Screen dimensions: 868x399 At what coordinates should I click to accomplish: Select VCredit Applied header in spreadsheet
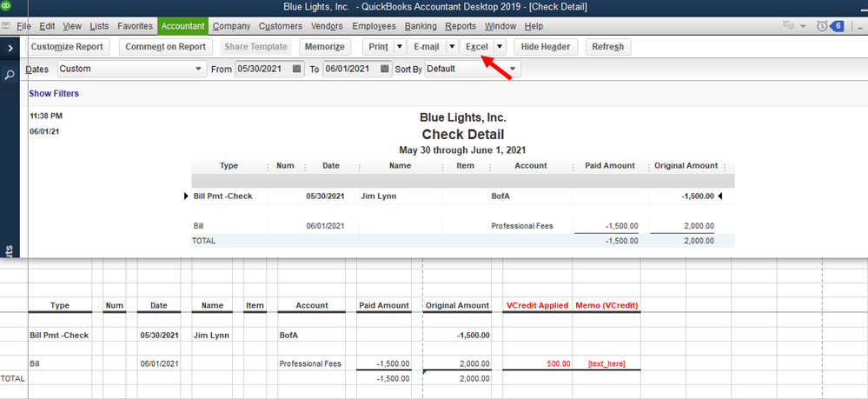538,305
